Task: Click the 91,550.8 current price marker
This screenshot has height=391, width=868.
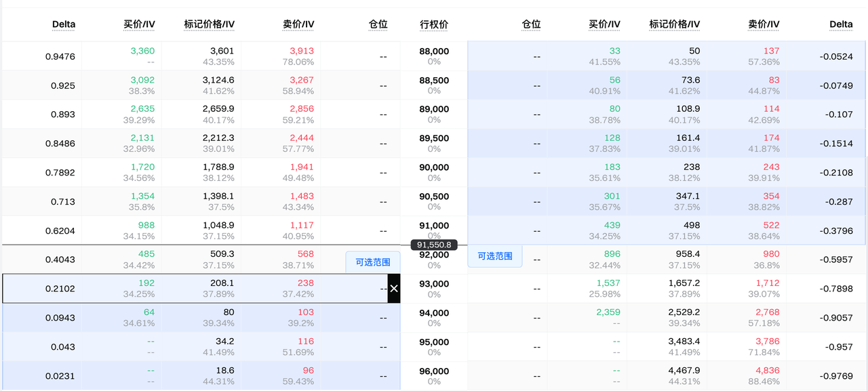Action: pos(434,245)
